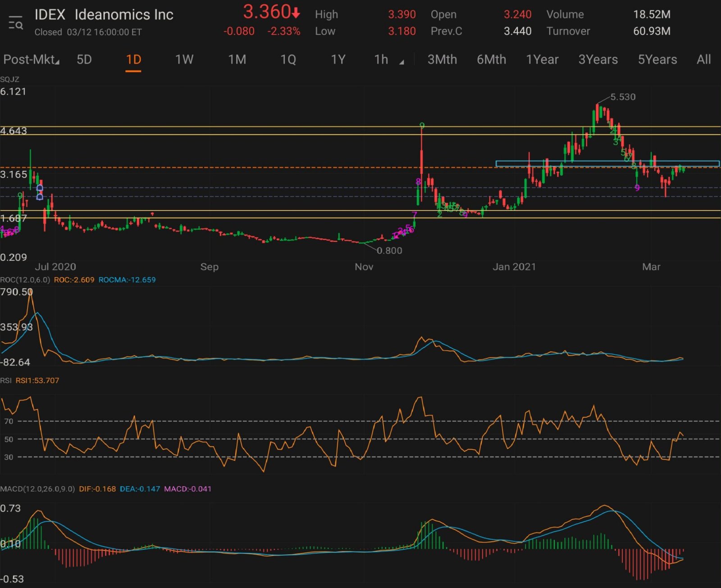
Task: Open MACD(12.0,26.0,9.0) indicator label
Action: point(37,489)
